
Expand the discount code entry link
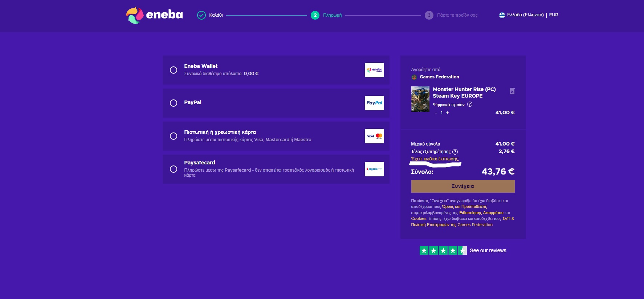pos(435,159)
